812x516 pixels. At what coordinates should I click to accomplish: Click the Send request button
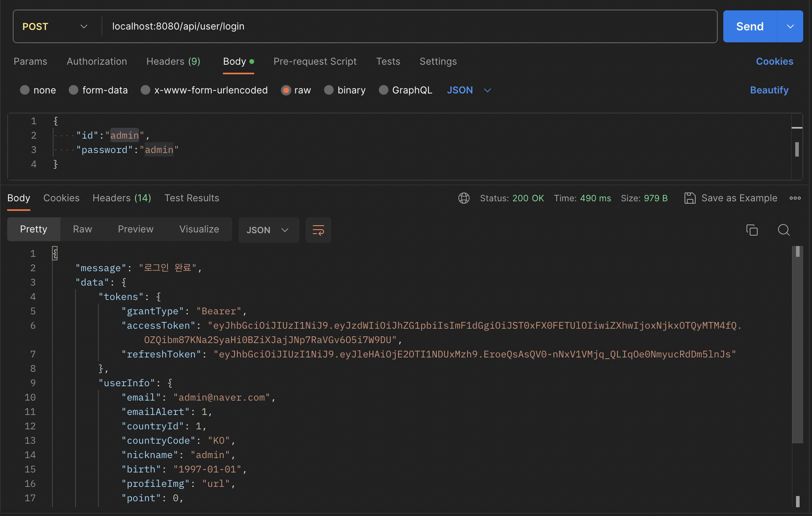[x=750, y=26]
